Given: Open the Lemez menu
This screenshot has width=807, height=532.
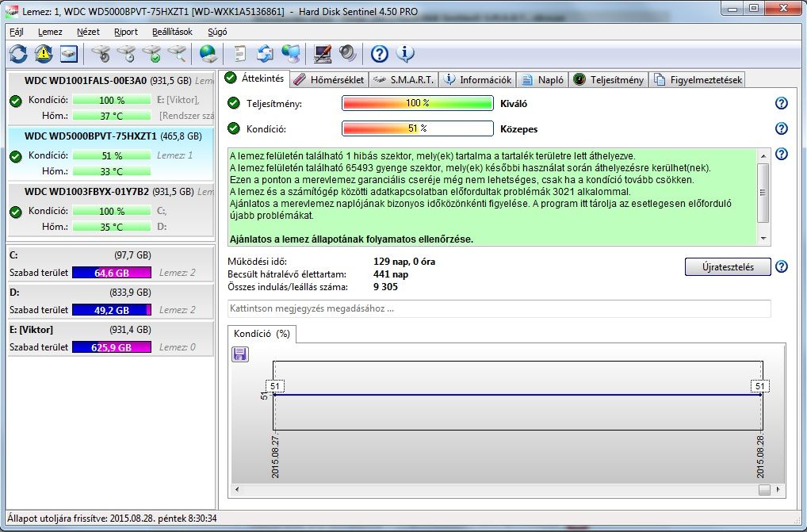Looking at the screenshot, I should pyautogui.click(x=50, y=32).
